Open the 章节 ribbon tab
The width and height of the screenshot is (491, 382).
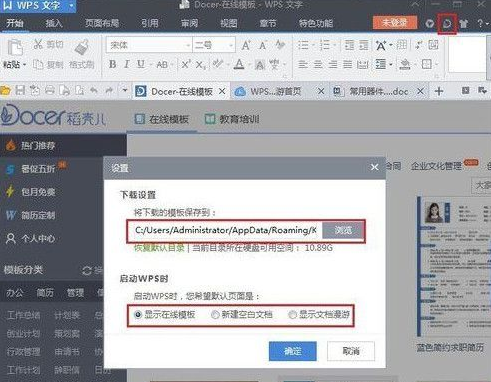pos(268,23)
